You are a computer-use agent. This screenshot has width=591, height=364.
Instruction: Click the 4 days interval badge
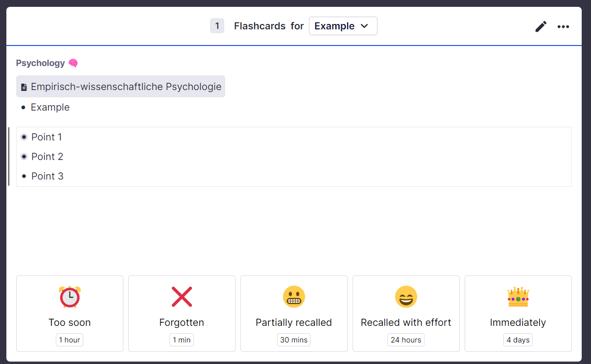(x=518, y=340)
